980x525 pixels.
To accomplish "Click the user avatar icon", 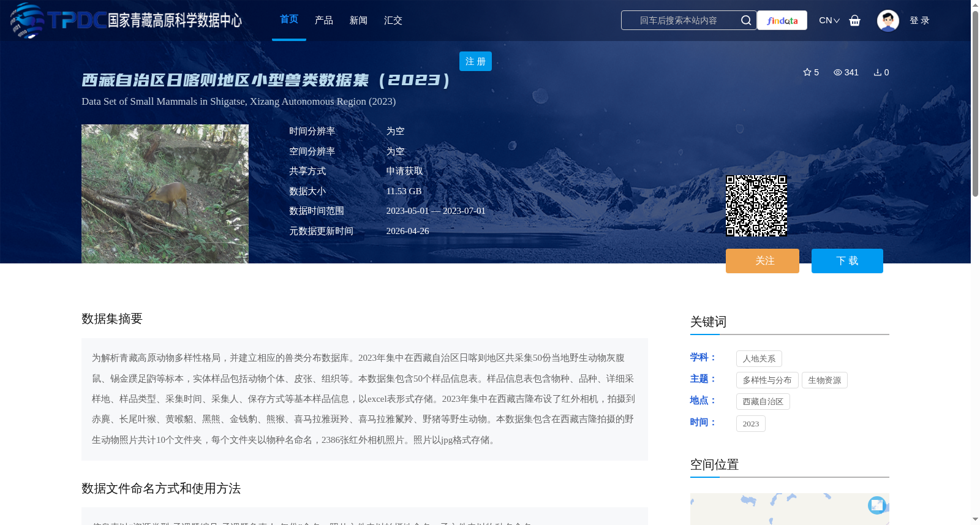I will click(888, 20).
